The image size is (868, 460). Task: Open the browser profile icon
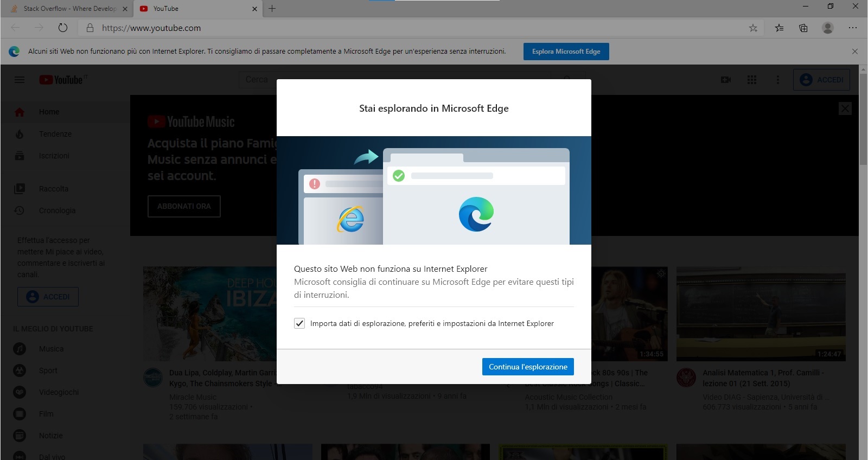tap(828, 28)
